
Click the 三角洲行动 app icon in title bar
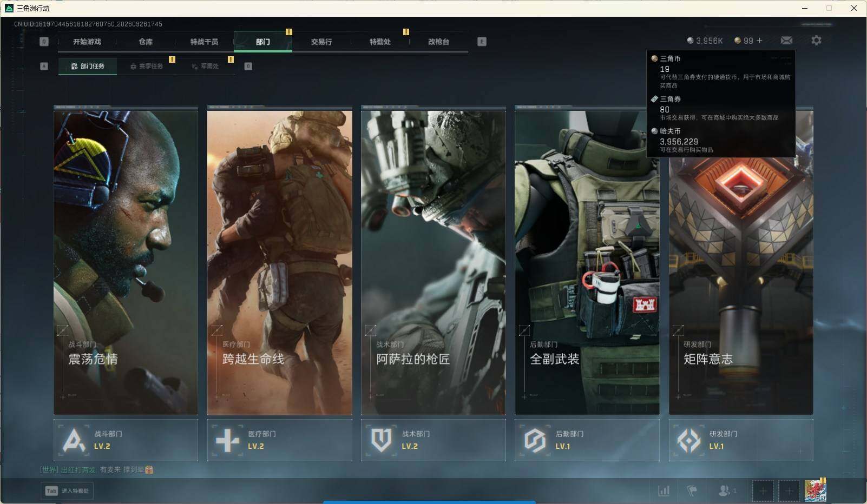pyautogui.click(x=9, y=8)
